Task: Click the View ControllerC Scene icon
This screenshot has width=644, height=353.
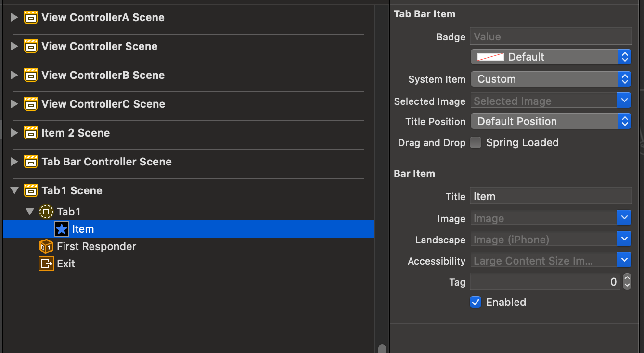Action: (31, 104)
